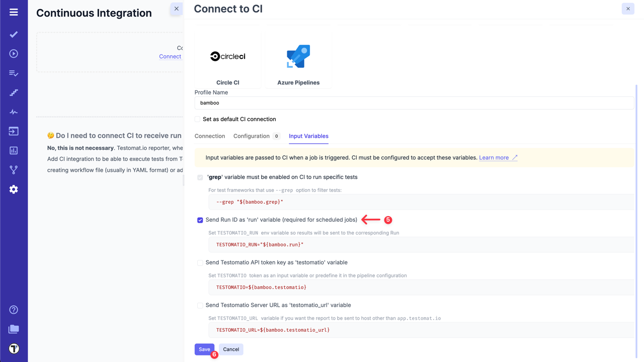Click the Save button
The height and width of the screenshot is (362, 644).
click(x=204, y=349)
